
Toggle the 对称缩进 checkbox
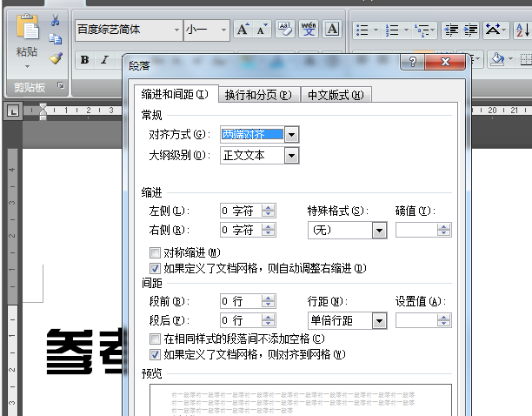[155, 252]
